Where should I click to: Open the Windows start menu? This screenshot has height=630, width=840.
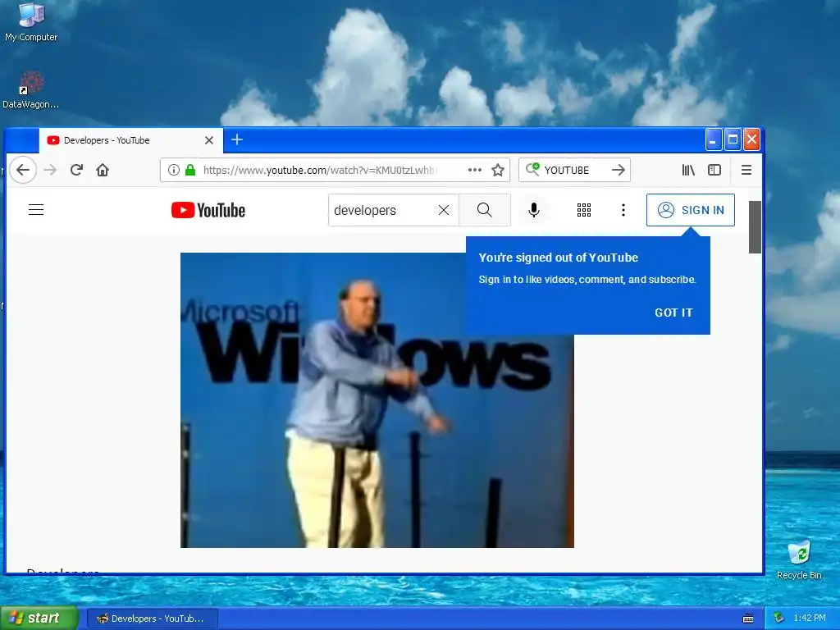point(39,619)
